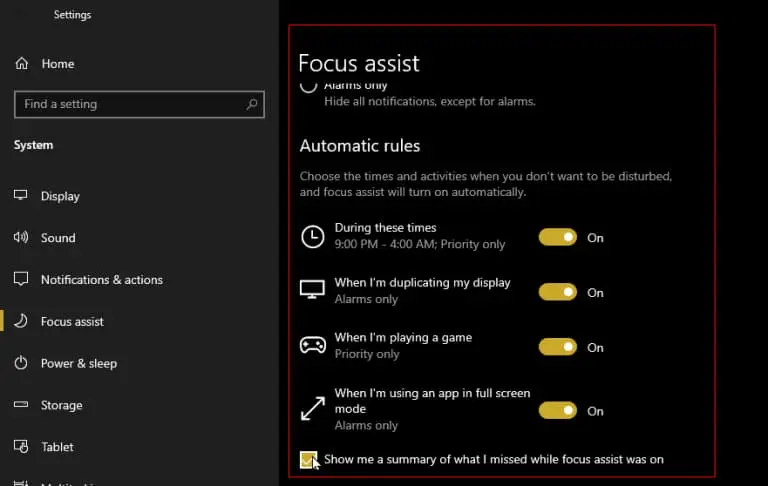Click the Sound speaker icon
Viewport: 768px width, 486px height.
click(21, 237)
